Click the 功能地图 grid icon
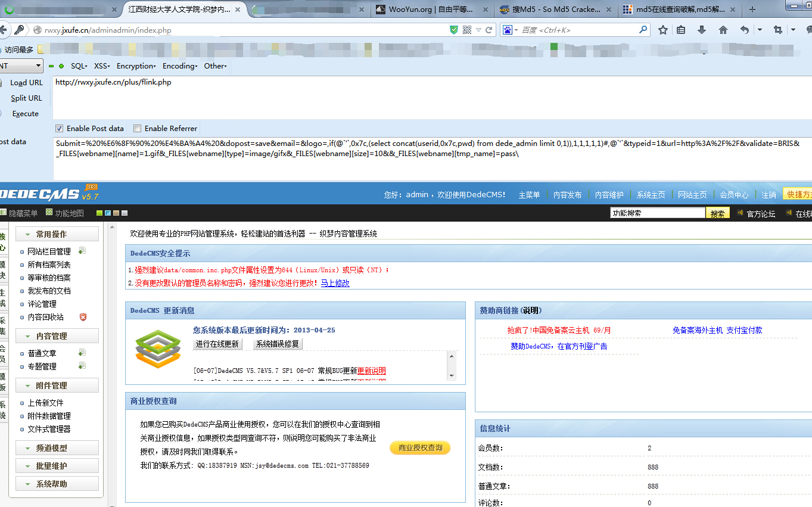Viewport: 812px width, 507px height. point(49,213)
